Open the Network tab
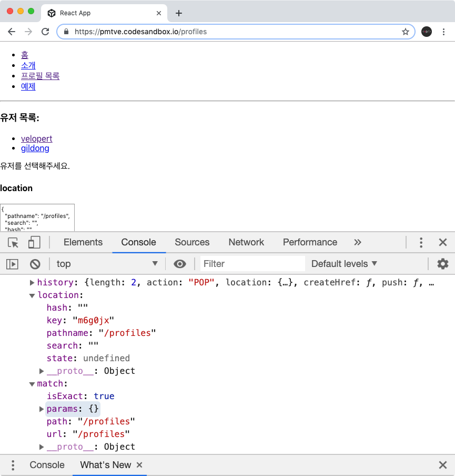Screen dimensions: 455x476 (x=246, y=242)
